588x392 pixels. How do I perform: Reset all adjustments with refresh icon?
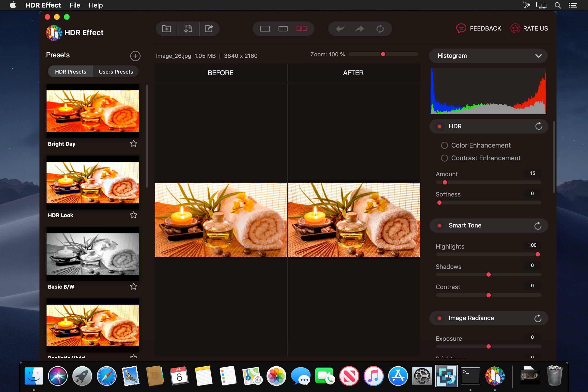coord(380,29)
